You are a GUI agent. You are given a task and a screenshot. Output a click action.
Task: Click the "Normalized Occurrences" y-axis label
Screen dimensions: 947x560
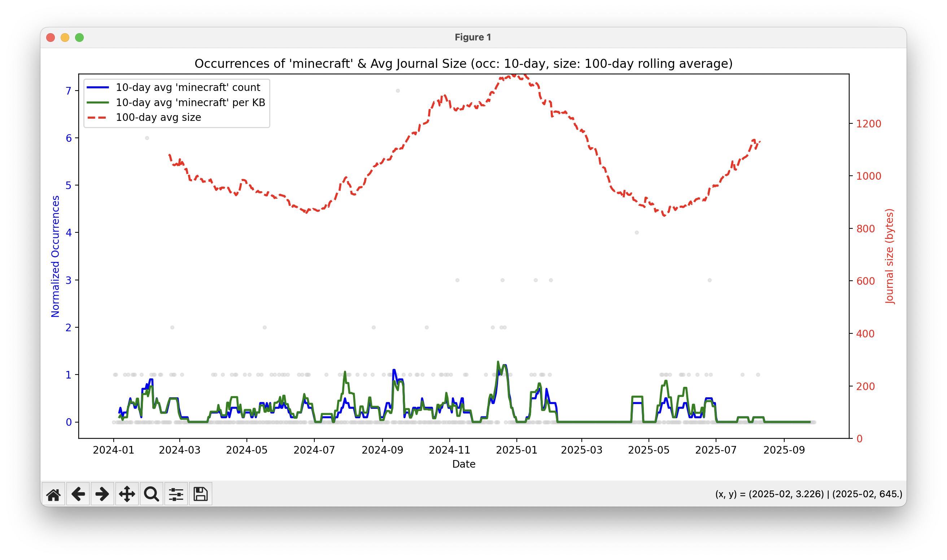tap(56, 256)
